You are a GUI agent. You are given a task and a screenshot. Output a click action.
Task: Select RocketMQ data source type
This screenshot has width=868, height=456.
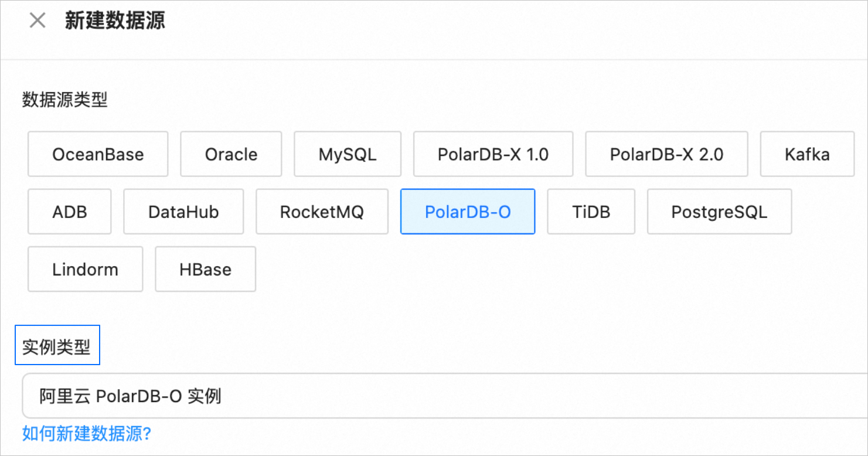click(x=322, y=212)
